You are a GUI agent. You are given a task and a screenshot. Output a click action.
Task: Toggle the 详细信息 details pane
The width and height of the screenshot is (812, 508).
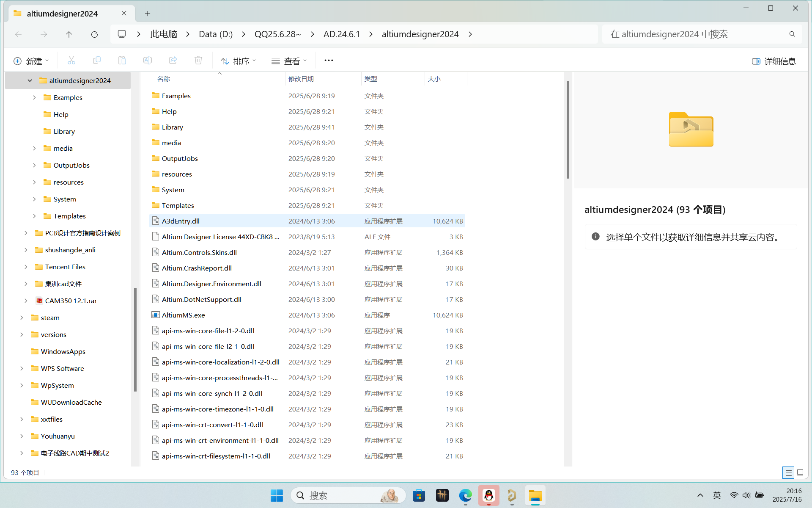pos(774,61)
